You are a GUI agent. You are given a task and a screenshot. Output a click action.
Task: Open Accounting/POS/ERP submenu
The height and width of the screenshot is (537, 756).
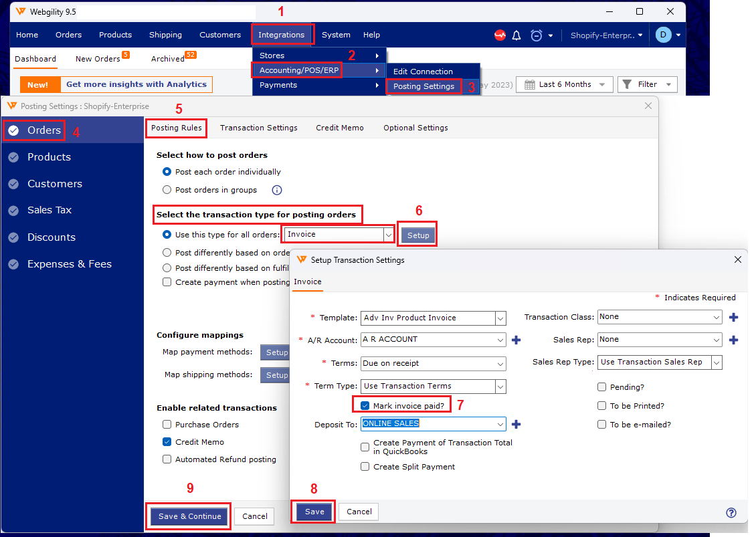318,70
